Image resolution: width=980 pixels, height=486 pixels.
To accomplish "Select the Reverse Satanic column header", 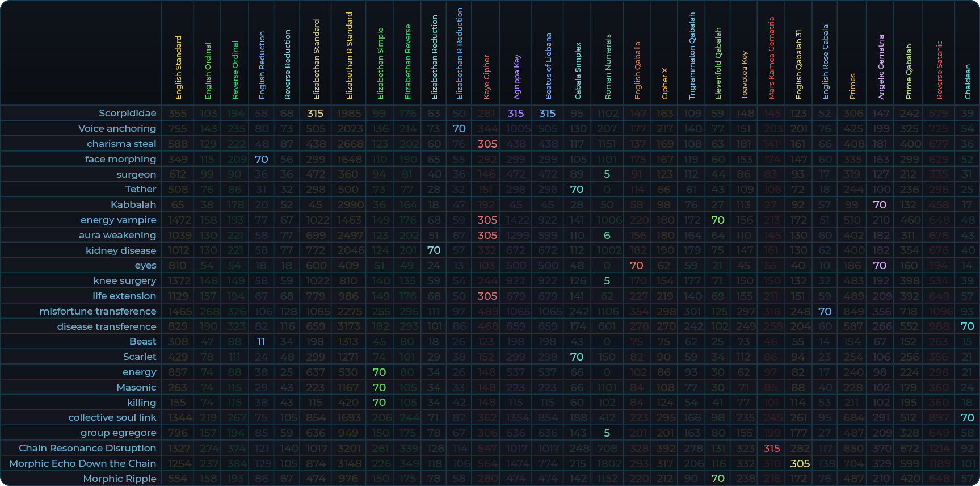I will [x=939, y=70].
